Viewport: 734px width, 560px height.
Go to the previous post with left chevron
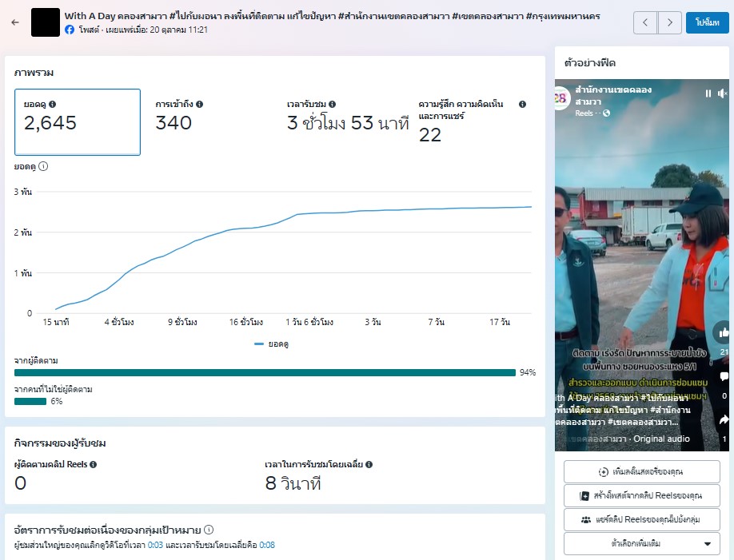[645, 22]
